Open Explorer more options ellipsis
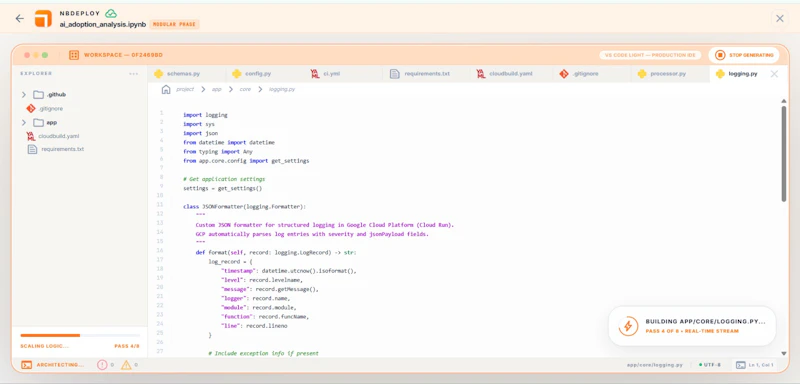This screenshot has height=384, width=800. tap(134, 73)
